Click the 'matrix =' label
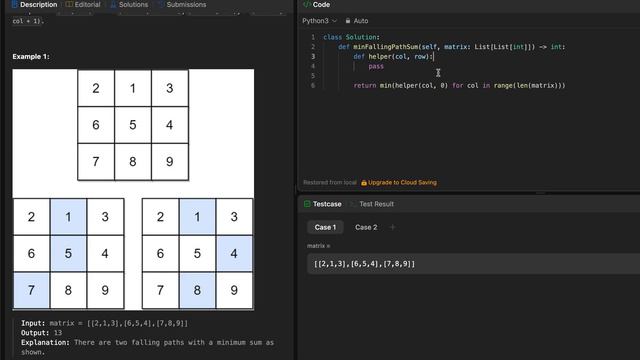640x360 pixels. click(x=318, y=246)
